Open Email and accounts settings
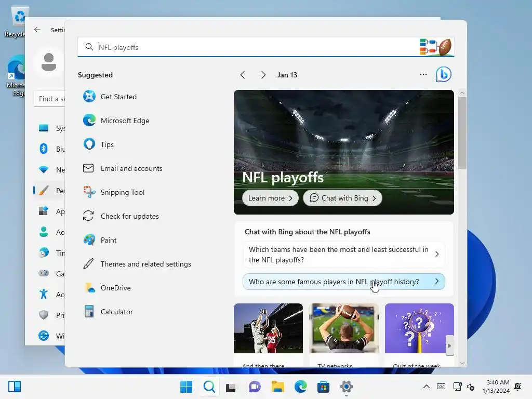 (123, 168)
